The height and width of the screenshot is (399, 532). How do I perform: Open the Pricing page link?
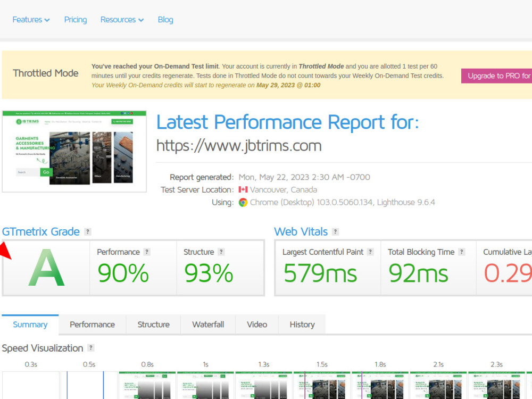[76, 20]
